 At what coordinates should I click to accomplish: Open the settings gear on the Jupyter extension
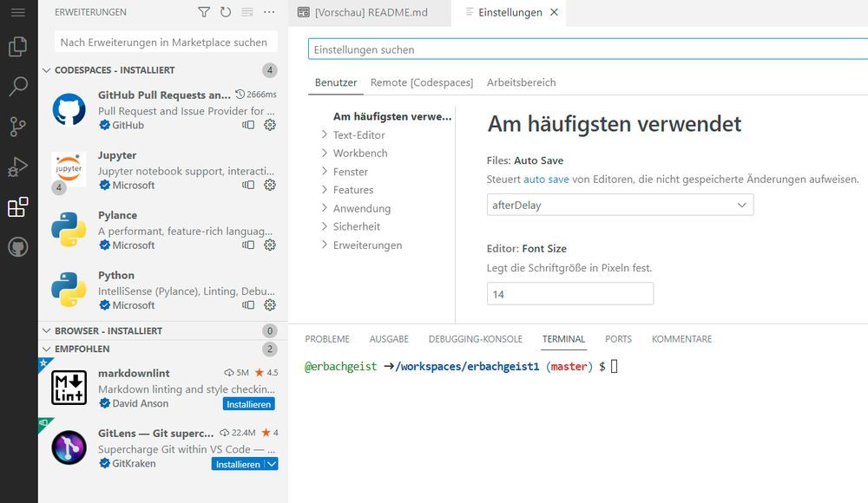[x=269, y=185]
